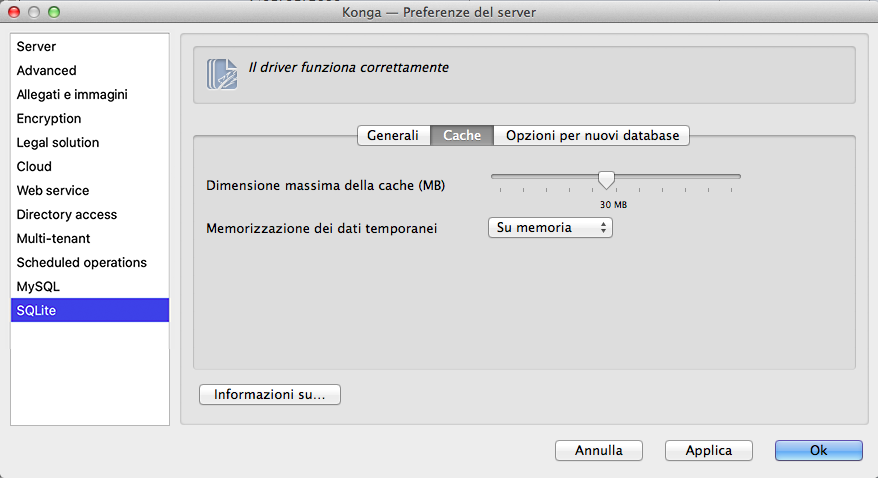Open Allegati e immagini settings
Screen dimensions: 878x478
tap(72, 95)
